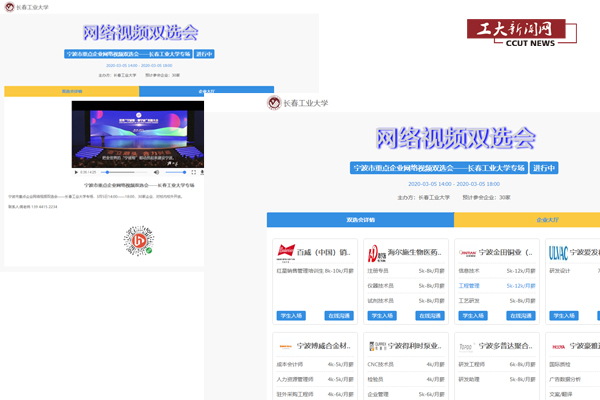Click the Budweiser 百威 company logo

pos(286,253)
